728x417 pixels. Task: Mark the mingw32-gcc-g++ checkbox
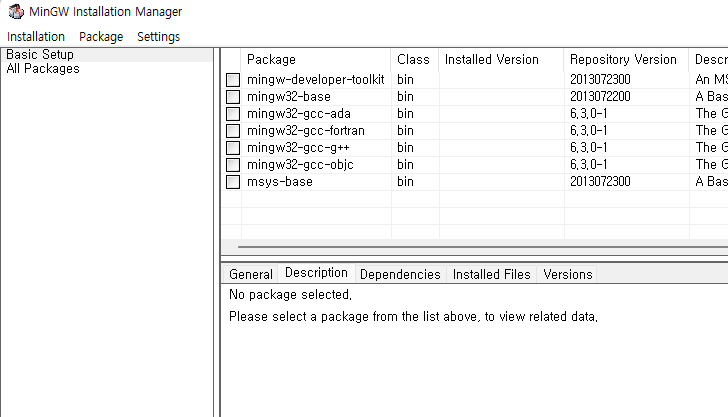pyautogui.click(x=233, y=148)
